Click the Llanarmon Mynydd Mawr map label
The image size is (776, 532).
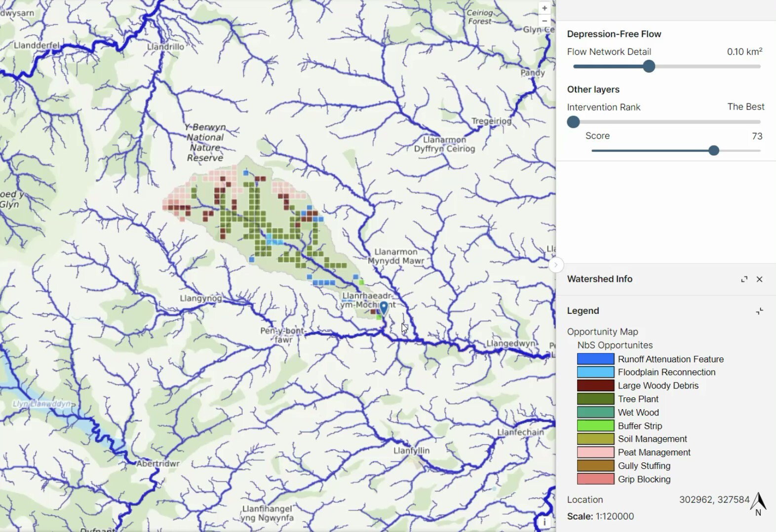[396, 256]
